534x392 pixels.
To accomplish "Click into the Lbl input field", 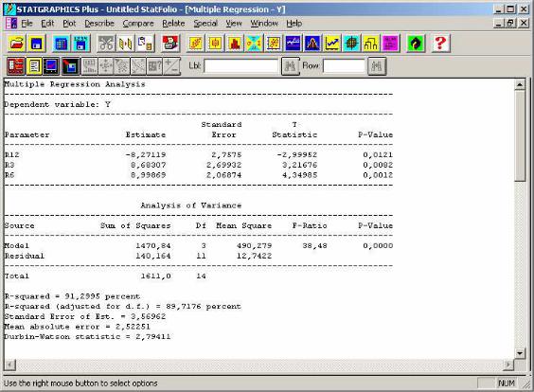I will [x=241, y=66].
